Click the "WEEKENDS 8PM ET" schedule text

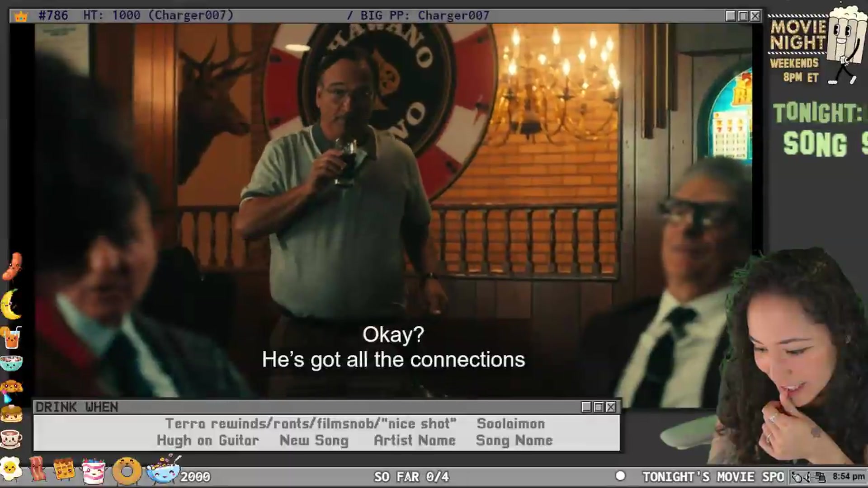tap(795, 70)
